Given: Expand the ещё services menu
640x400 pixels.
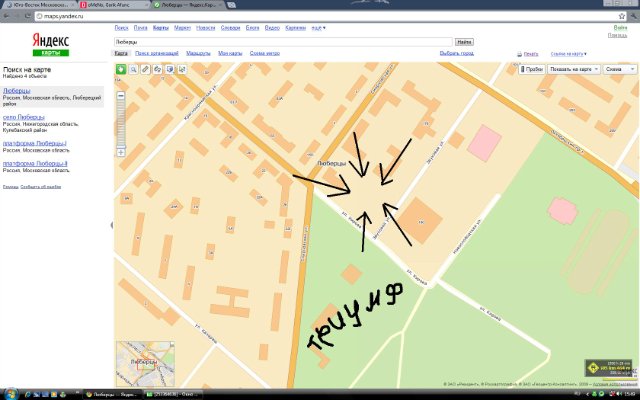Looking at the screenshot, I should 318,27.
